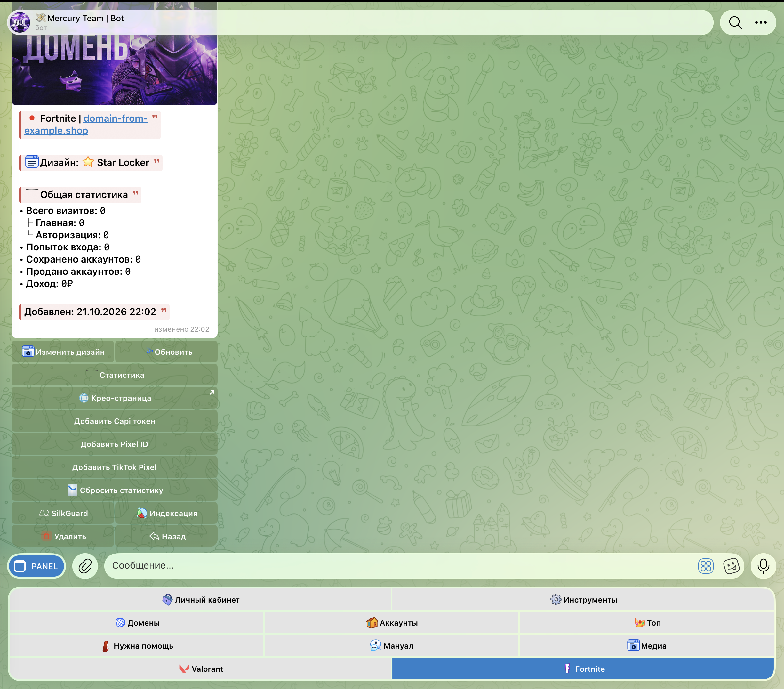
Task: Toggle the bot keyboard grid icon
Action: 705,566
